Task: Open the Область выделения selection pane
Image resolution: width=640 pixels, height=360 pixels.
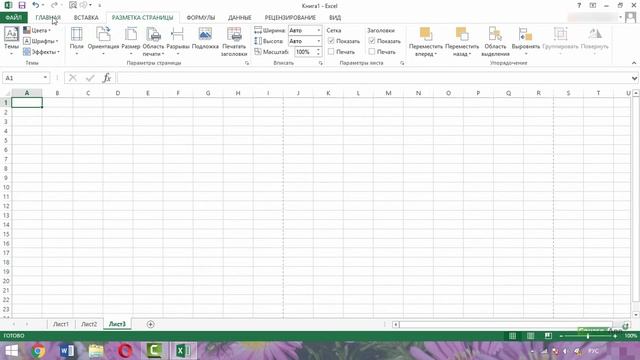Action: coord(495,40)
